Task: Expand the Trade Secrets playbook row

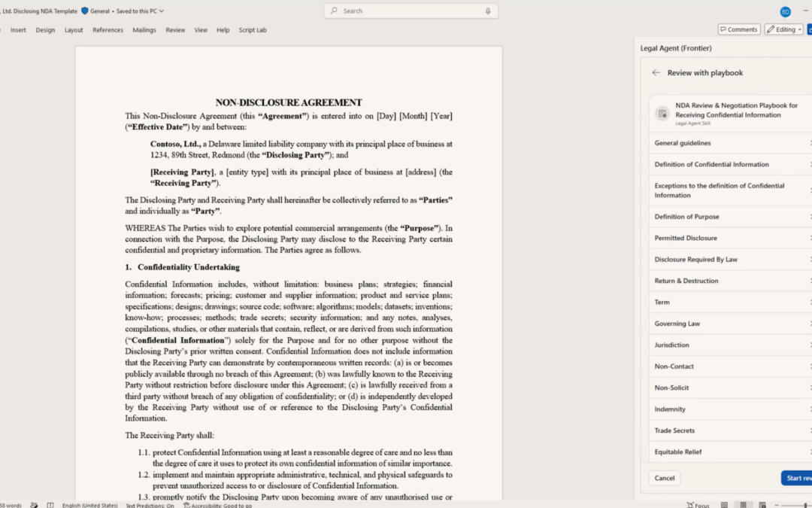Action: tap(730, 430)
